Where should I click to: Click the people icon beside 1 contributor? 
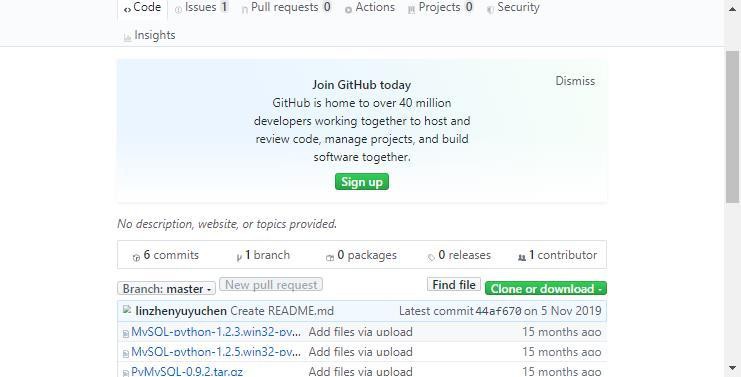[x=522, y=257]
